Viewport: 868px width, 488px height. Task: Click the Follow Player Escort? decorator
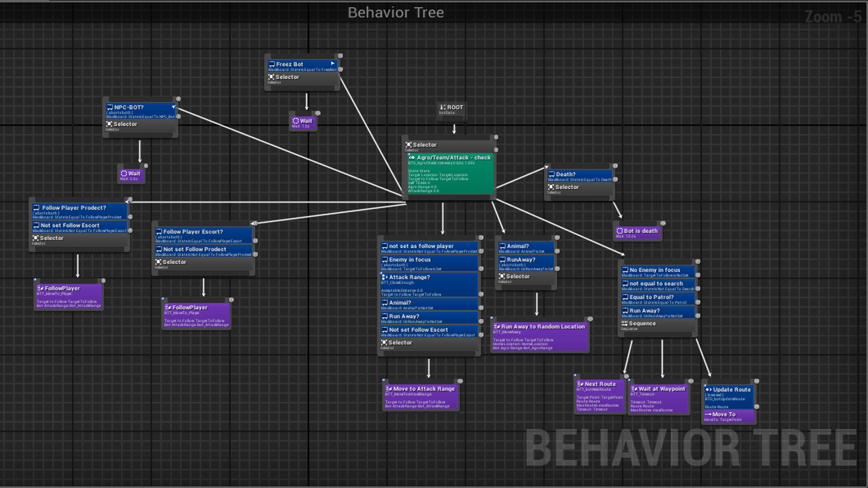point(203,235)
